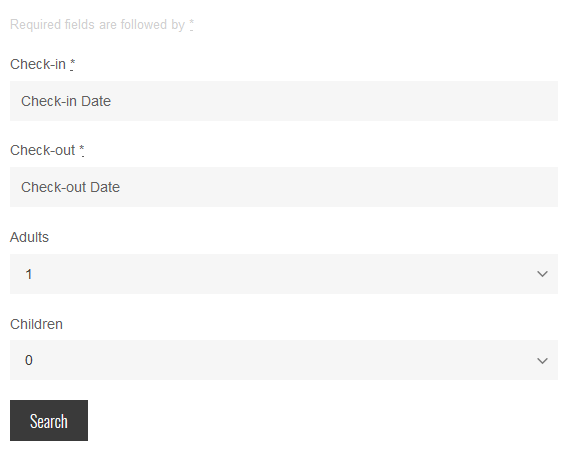
Task: Click the asterisk beside Check-out label
Action: click(82, 150)
